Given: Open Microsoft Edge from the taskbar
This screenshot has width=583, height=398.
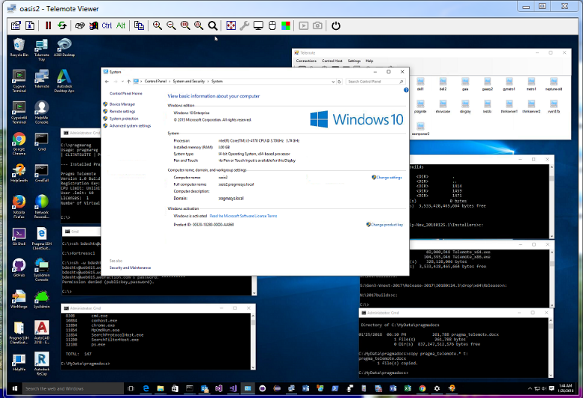Looking at the screenshot, I should coord(146,389).
